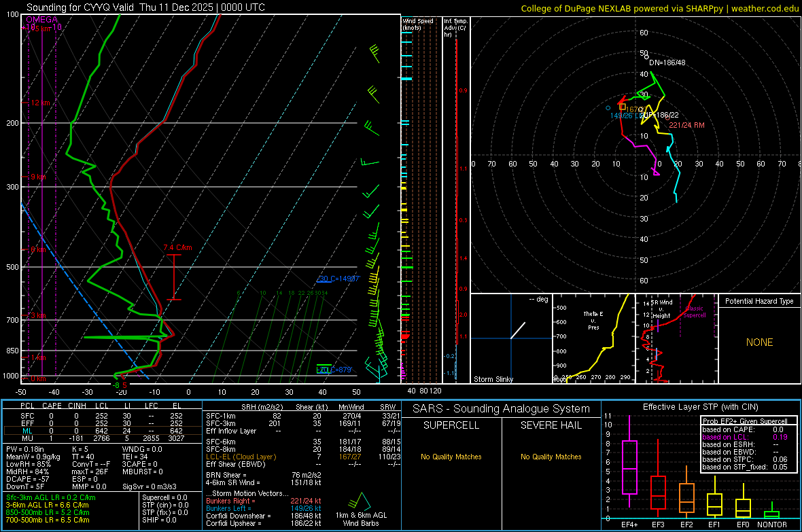Image resolution: width=802 pixels, height=532 pixels.
Task: Click the '149/26' left mover hodograph label
Action: pyautogui.click(x=626, y=116)
